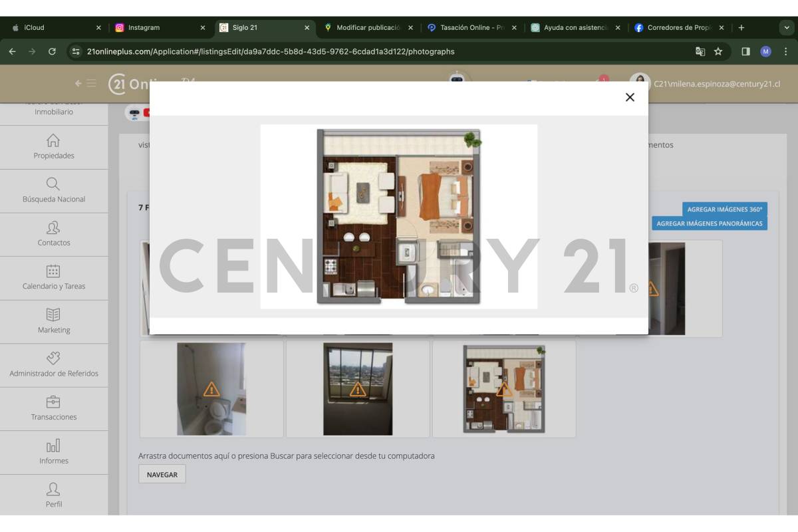The height and width of the screenshot is (532, 798).
Task: Open the floor plan thumbnail in gallery
Action: 504,389
